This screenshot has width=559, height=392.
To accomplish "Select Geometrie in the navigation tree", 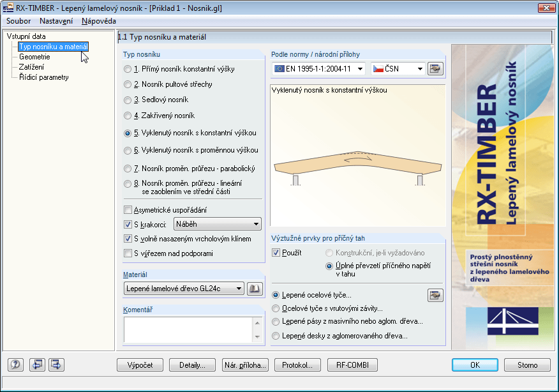I will tap(34, 57).
